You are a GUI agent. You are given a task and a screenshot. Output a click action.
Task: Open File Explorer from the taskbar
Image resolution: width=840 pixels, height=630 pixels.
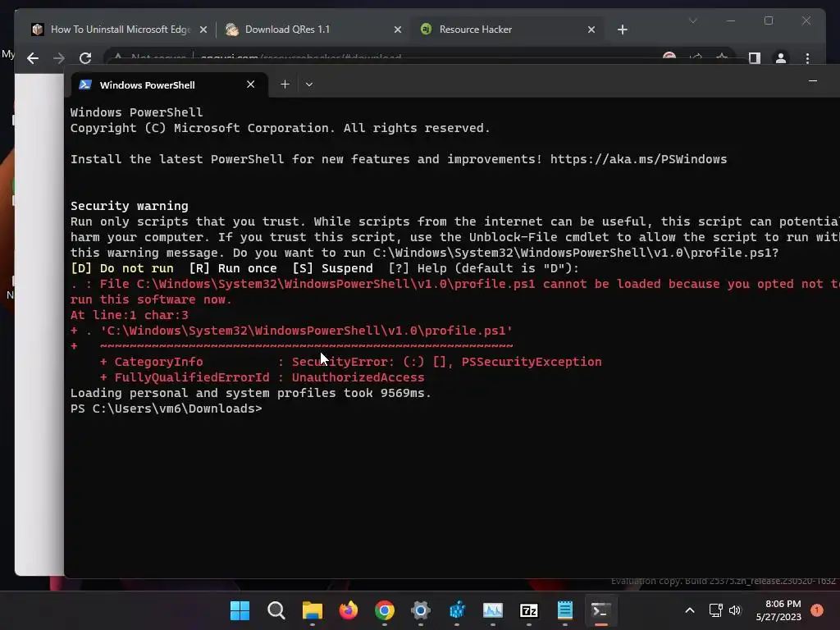(313, 610)
